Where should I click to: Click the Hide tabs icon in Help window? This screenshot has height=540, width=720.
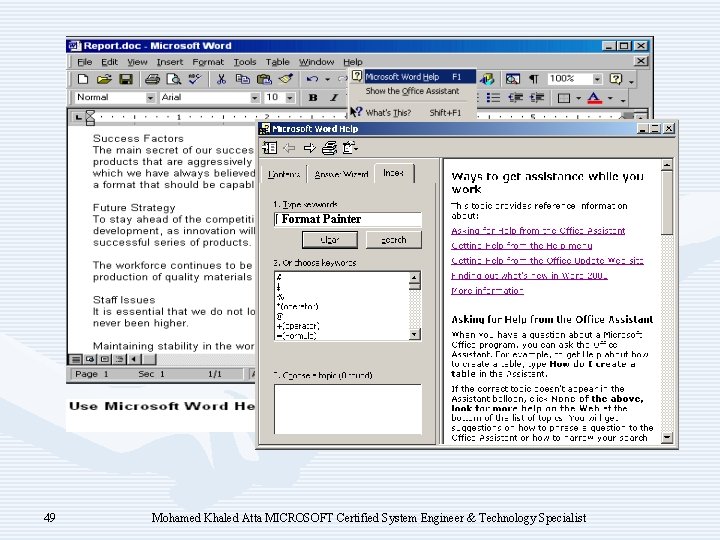pos(270,148)
